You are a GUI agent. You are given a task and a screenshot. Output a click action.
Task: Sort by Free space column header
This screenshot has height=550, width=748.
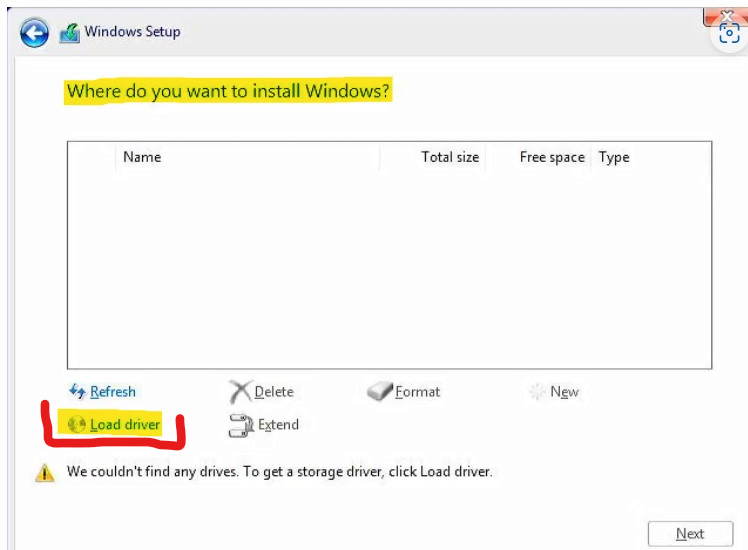552,157
